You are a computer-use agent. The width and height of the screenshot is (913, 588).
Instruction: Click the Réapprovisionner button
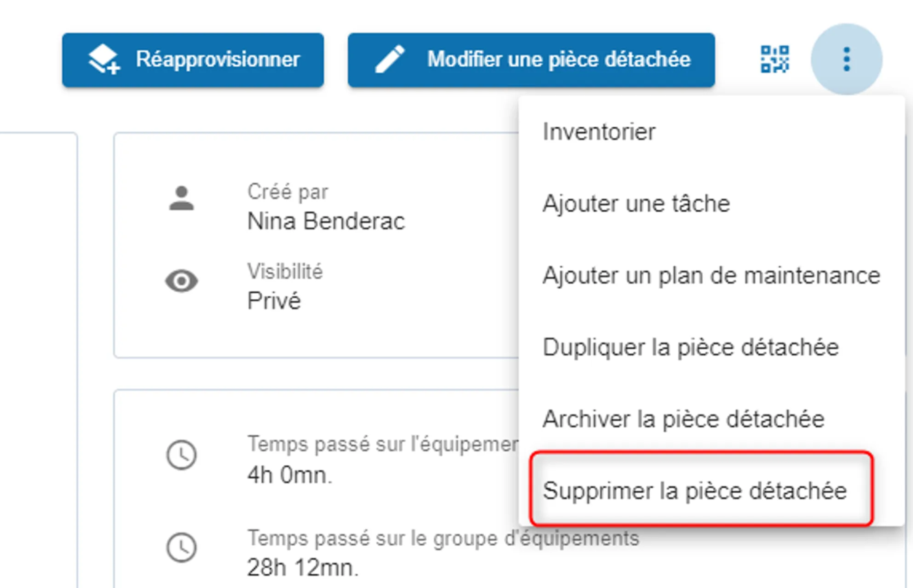coord(193,60)
